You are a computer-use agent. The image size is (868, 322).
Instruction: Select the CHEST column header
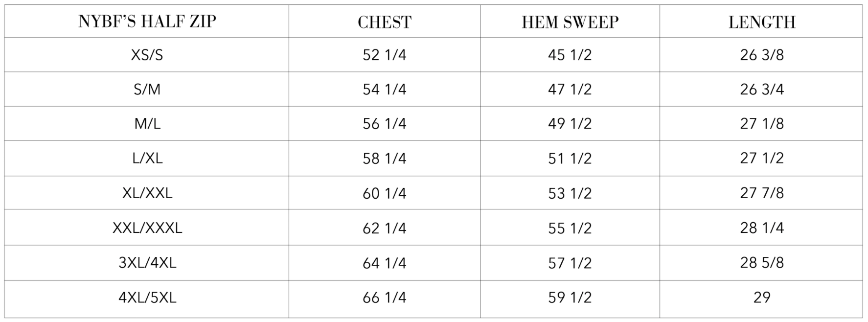coord(385,22)
